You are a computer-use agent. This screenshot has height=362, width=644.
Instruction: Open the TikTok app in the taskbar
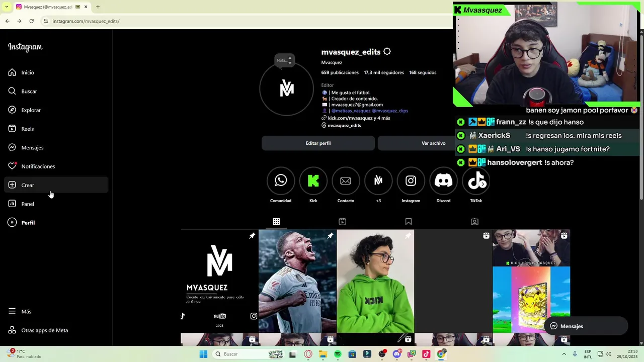(426, 354)
